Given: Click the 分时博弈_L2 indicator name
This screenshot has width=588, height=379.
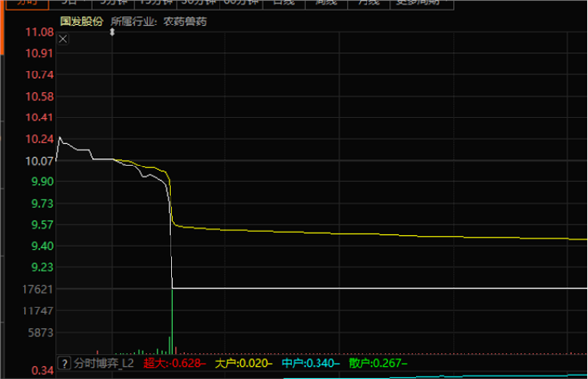Looking at the screenshot, I should tap(104, 363).
